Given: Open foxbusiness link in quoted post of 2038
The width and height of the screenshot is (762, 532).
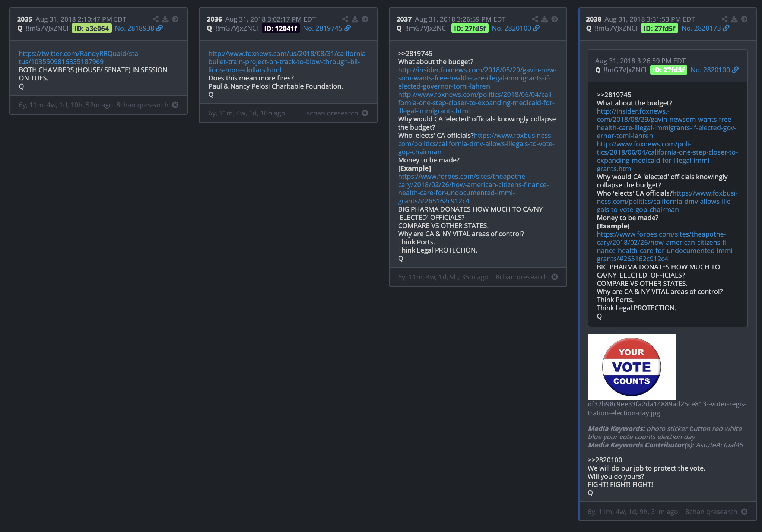Looking at the screenshot, I should point(667,201).
